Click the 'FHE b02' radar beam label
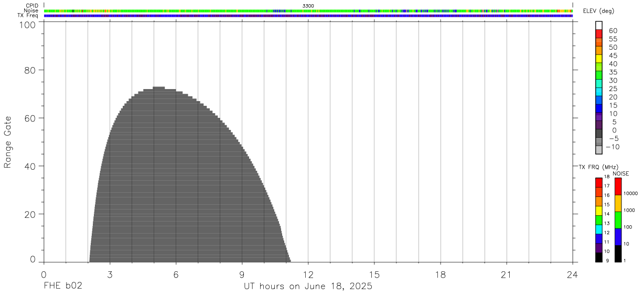Viewport: 644px width, 297px height. point(62,287)
